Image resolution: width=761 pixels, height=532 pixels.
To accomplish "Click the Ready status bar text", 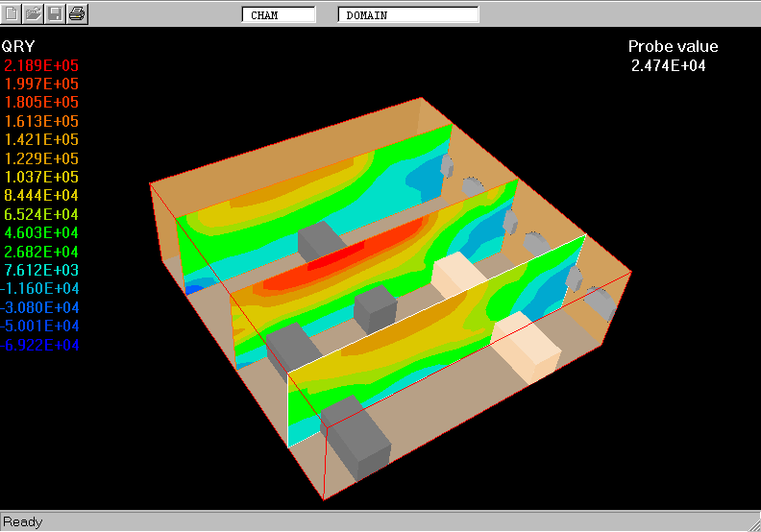I will point(23,521).
